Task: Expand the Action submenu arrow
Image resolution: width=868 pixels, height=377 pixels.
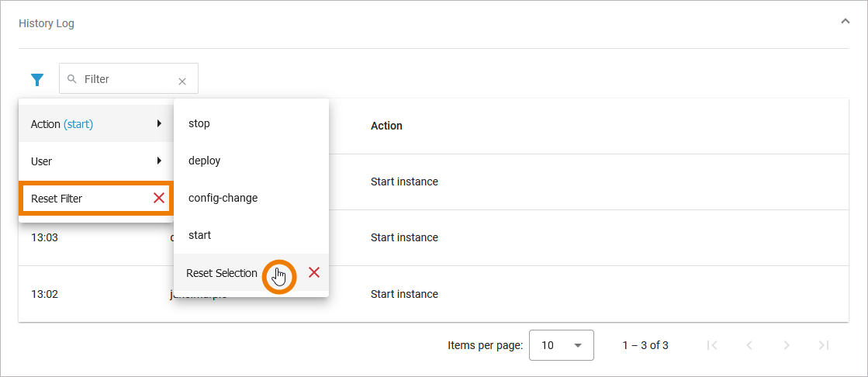Action: tap(159, 123)
